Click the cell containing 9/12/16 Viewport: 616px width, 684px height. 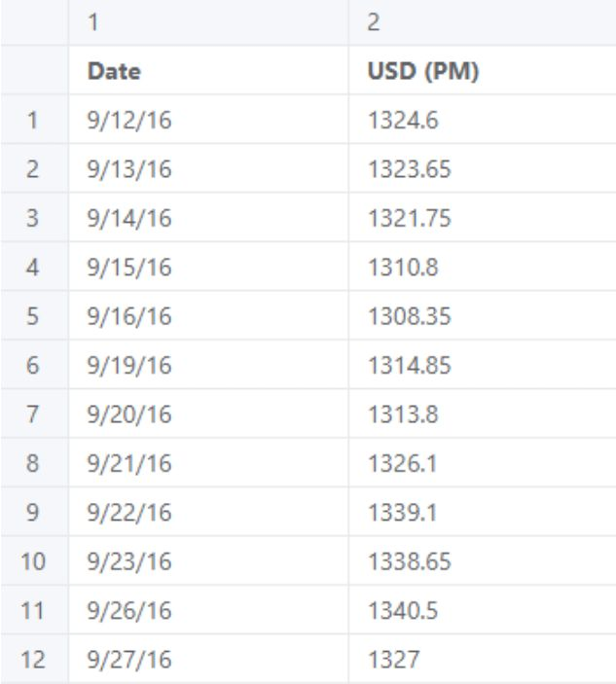pos(208,120)
